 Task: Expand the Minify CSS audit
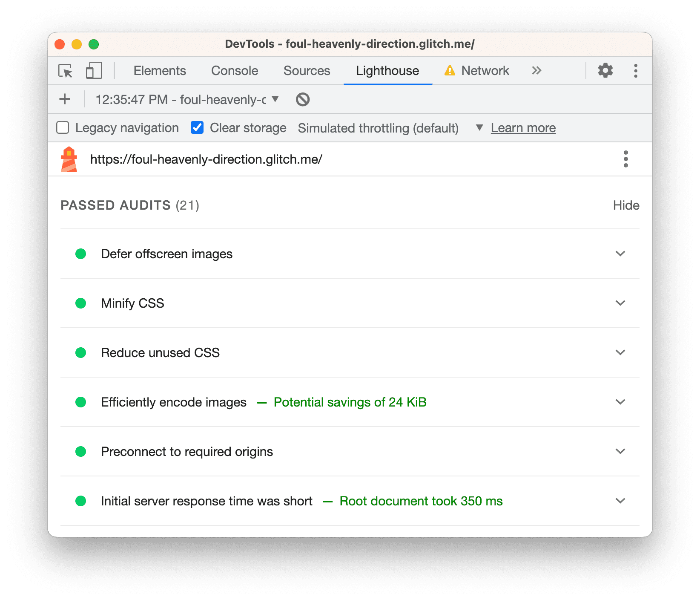coord(620,303)
